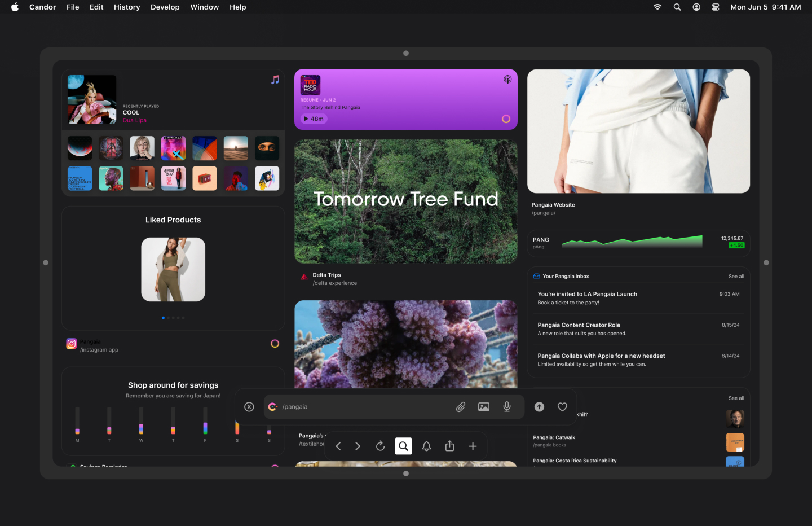Resume the TED Radio Hour 48m episode
This screenshot has height=526, width=812.
314,119
